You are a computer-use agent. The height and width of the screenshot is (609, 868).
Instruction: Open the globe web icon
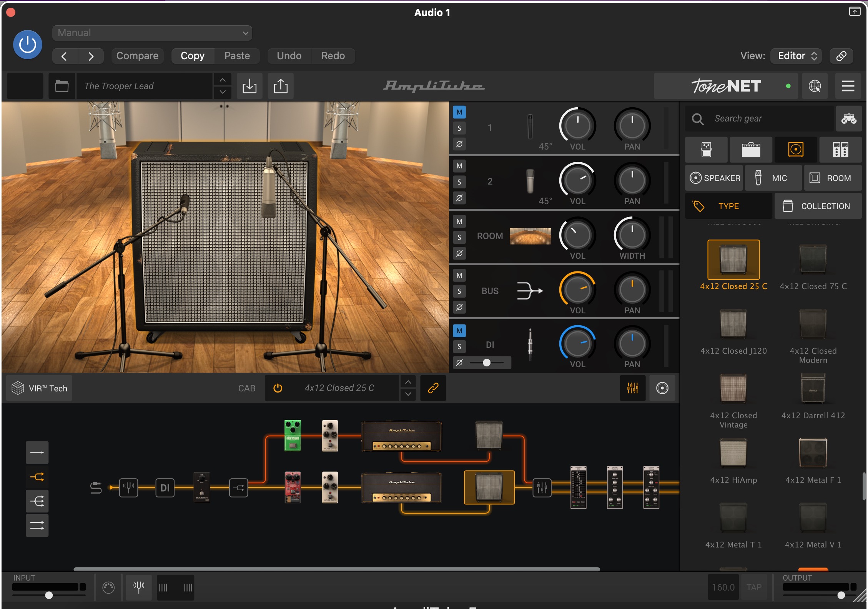coord(815,86)
